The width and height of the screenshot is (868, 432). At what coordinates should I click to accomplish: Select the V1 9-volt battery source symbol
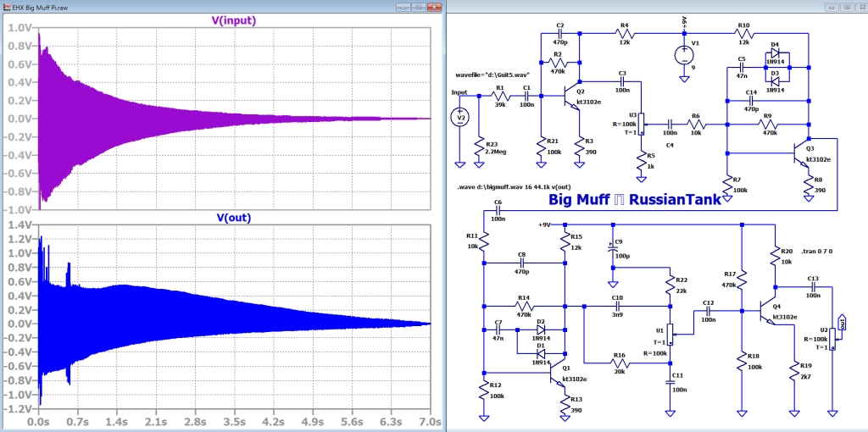[x=685, y=53]
